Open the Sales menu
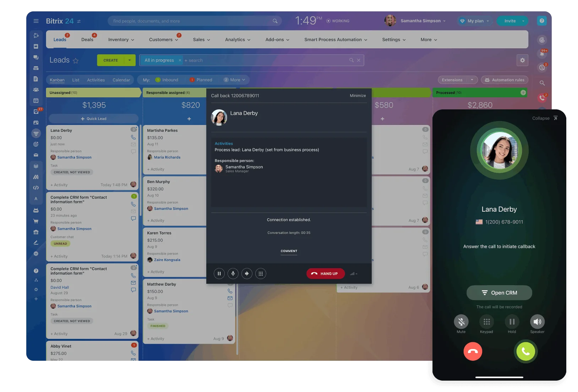578x392 pixels. [201, 40]
